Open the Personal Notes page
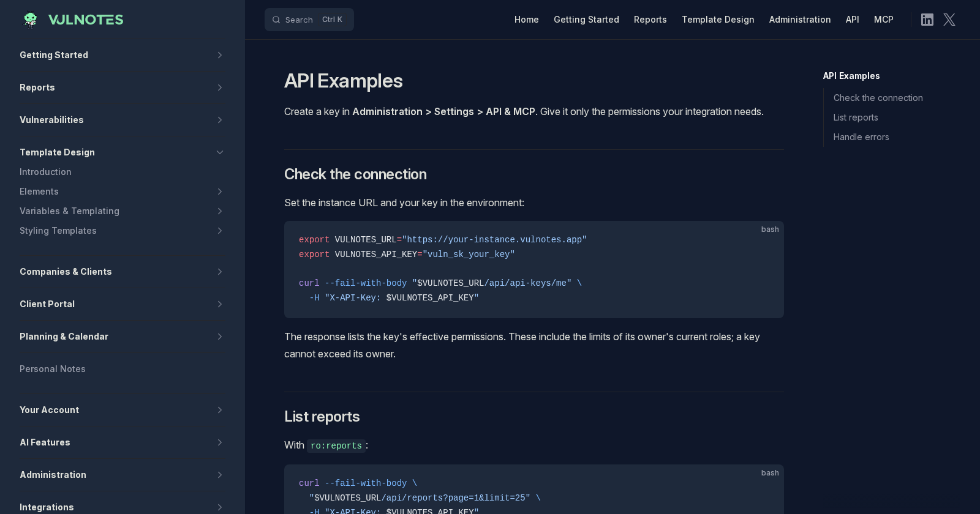Image resolution: width=980 pixels, height=514 pixels. pos(53,369)
